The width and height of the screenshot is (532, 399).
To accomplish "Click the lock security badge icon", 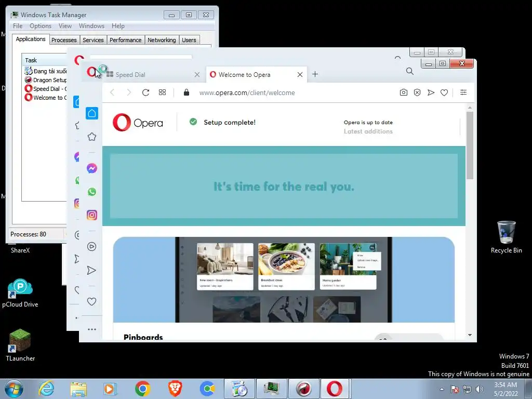I will click(x=187, y=92).
